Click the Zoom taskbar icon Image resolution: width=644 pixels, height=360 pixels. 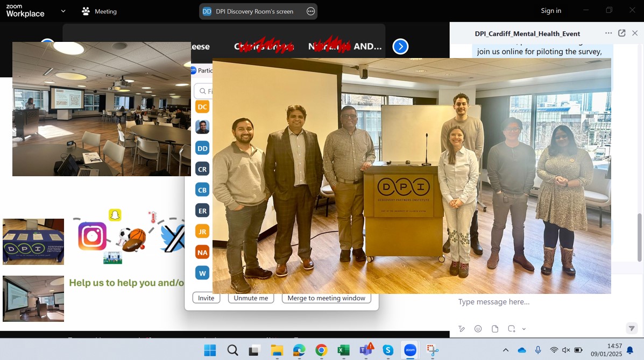410,350
